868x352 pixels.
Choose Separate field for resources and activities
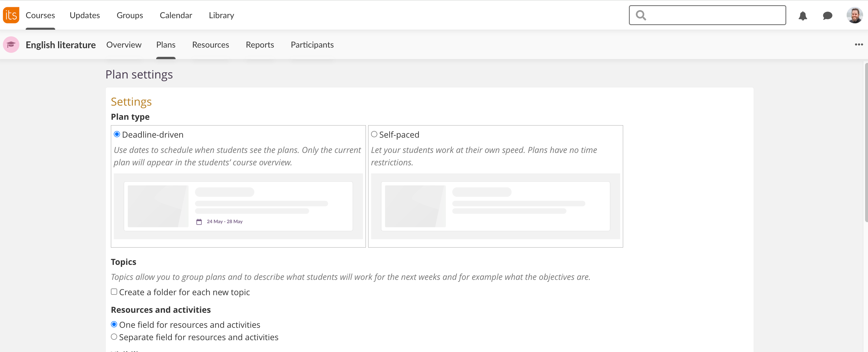coord(114,337)
